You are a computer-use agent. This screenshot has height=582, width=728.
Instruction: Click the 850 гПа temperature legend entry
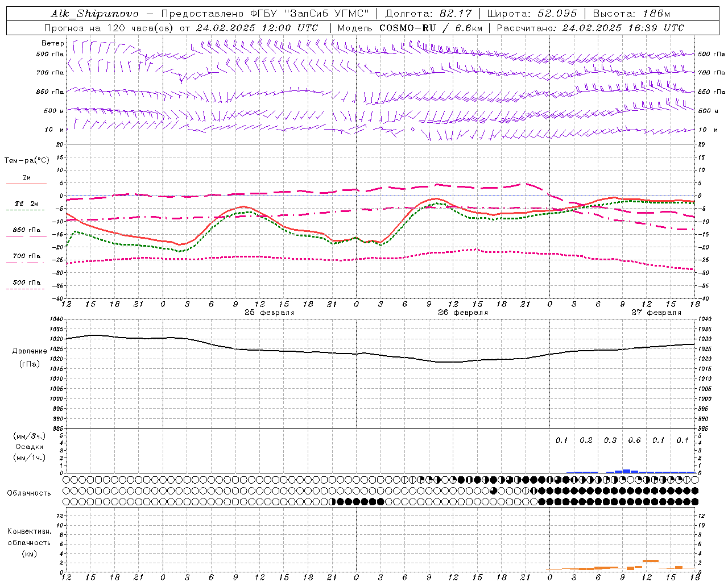[26, 231]
